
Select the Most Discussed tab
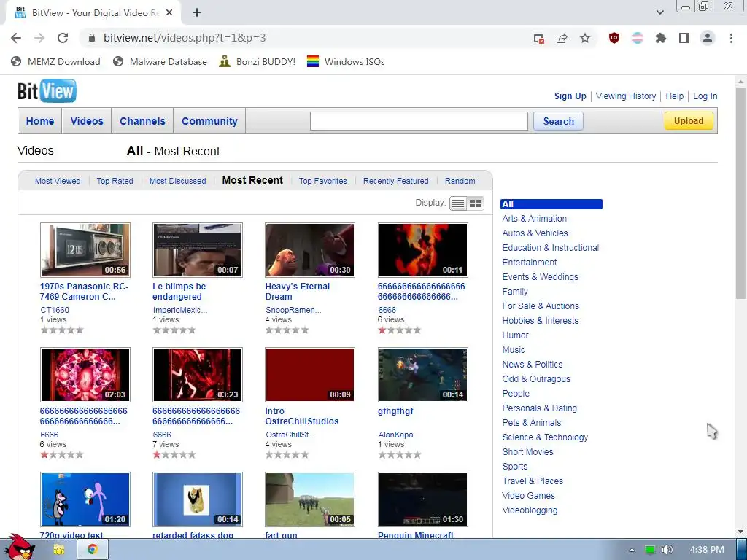(178, 181)
